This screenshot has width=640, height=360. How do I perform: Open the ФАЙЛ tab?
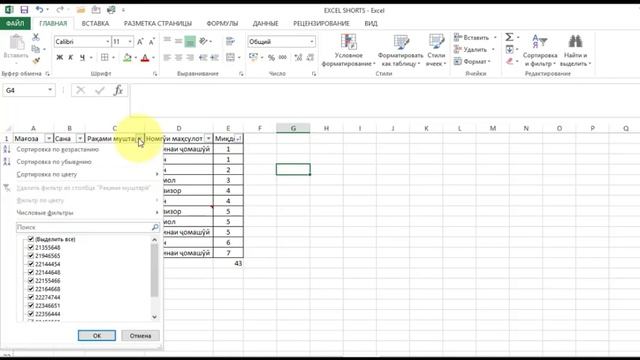(15, 23)
